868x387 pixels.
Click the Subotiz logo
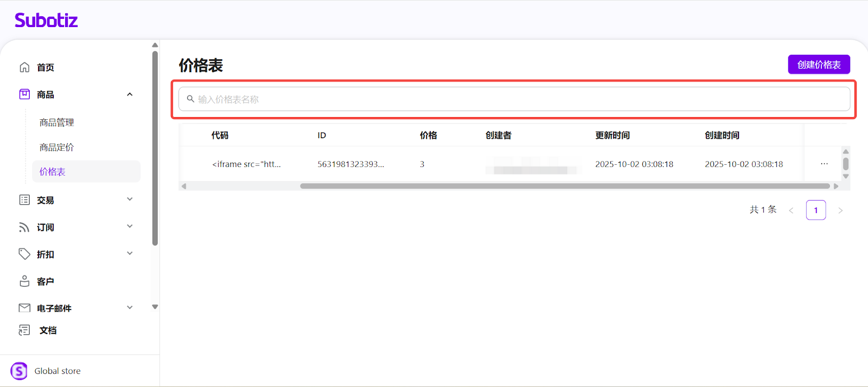pos(46,21)
